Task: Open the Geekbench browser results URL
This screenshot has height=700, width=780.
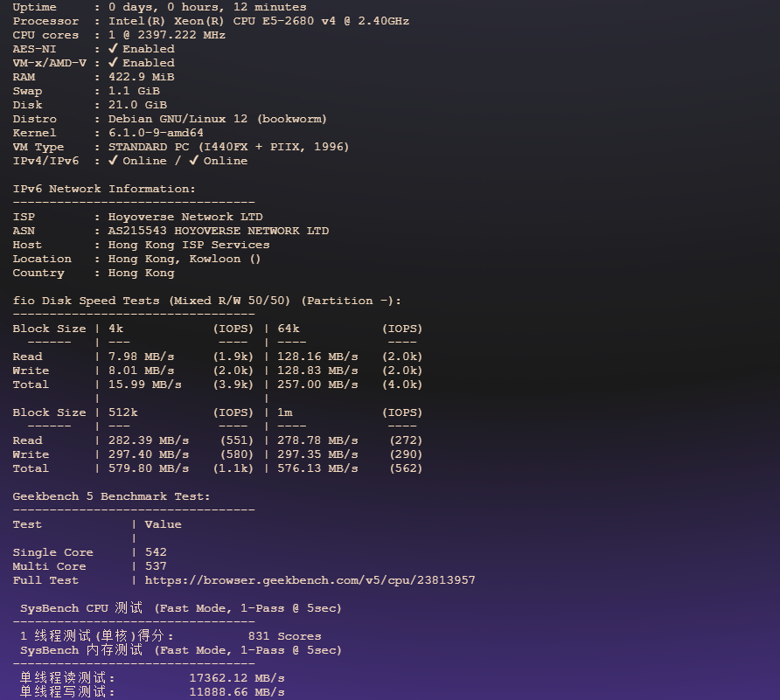Action: coord(310,580)
